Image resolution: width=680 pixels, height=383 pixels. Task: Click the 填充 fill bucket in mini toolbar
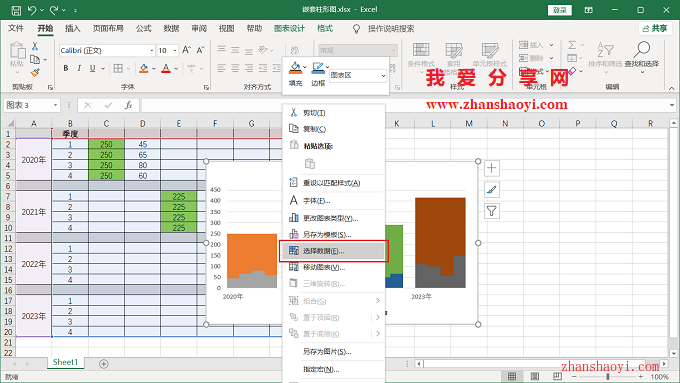295,68
